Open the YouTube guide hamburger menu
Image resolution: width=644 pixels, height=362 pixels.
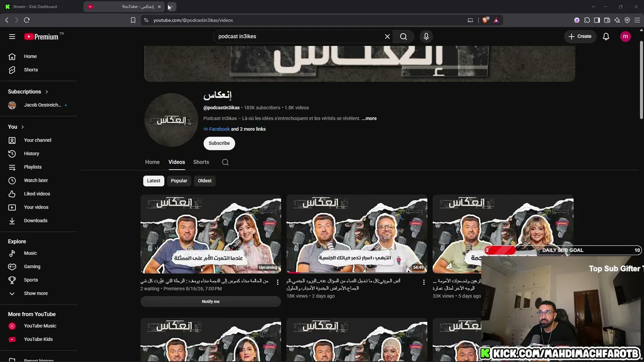click(12, 36)
